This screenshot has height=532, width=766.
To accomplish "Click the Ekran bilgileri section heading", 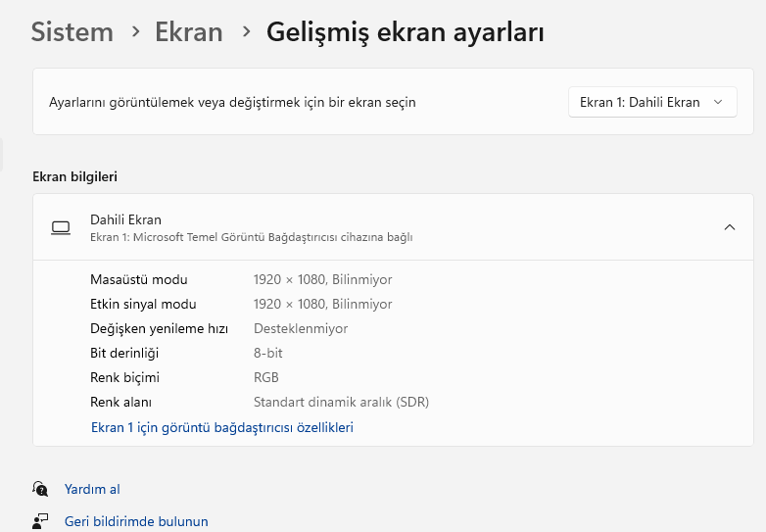I will 74,176.
